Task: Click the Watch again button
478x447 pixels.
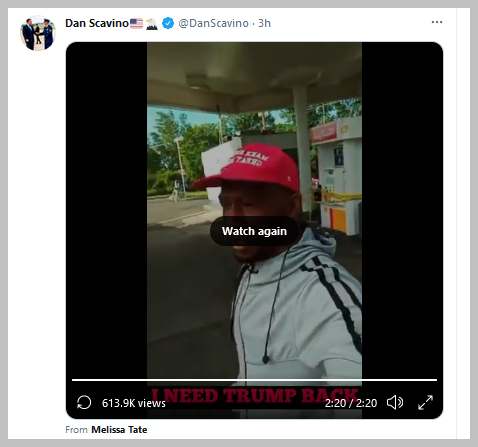Action: pos(254,231)
